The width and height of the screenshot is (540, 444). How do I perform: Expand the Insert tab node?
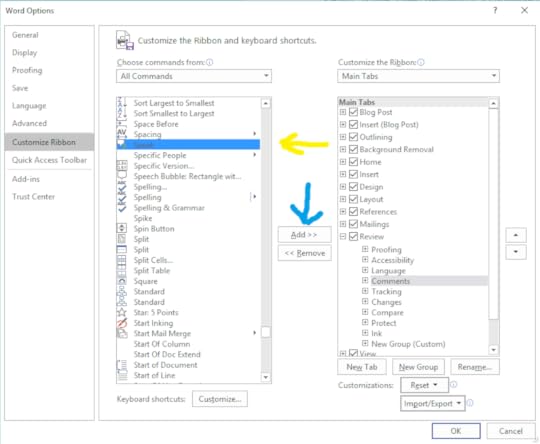point(343,174)
